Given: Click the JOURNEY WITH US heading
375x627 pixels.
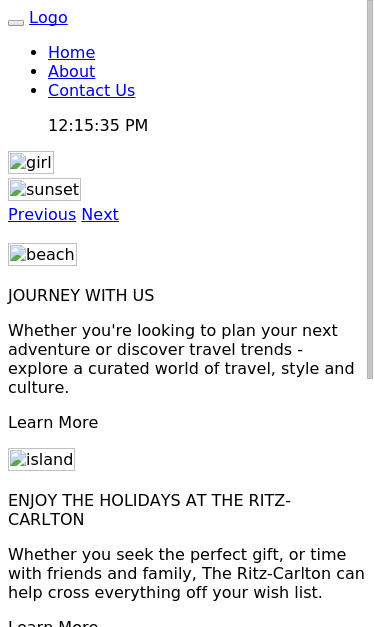Looking at the screenshot, I should tap(81, 296).
